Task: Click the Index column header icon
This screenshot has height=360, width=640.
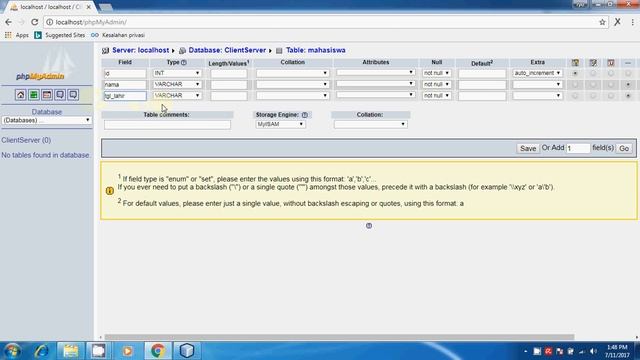Action: pos(593,62)
